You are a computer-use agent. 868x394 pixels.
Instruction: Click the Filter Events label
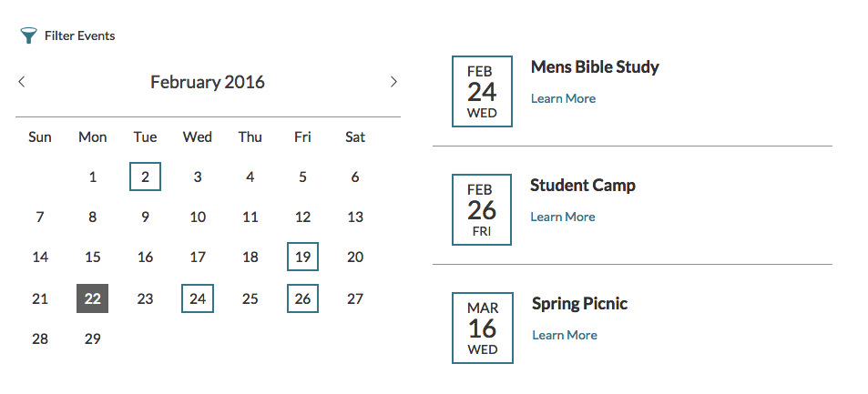(x=80, y=36)
